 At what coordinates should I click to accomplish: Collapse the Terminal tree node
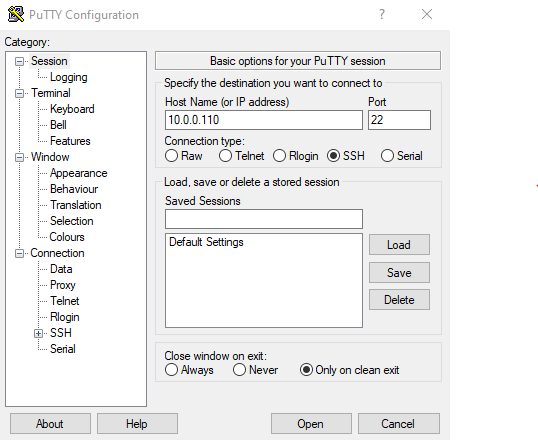pos(20,93)
